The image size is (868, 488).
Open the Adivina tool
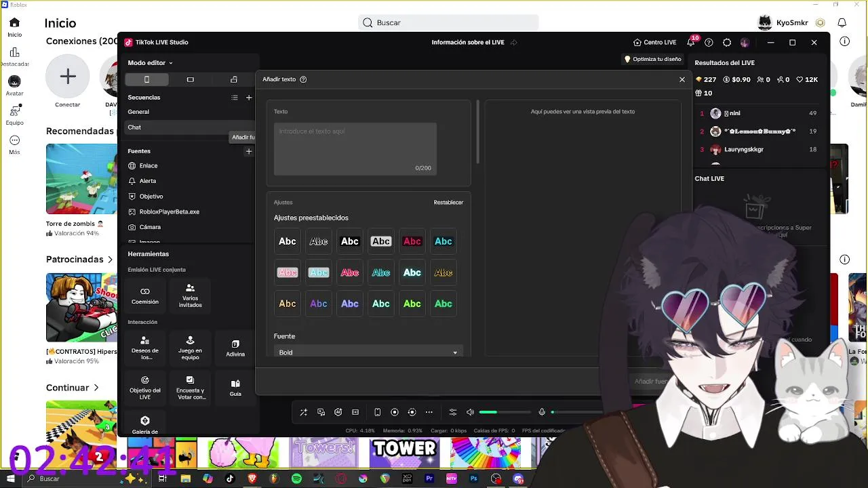click(235, 348)
